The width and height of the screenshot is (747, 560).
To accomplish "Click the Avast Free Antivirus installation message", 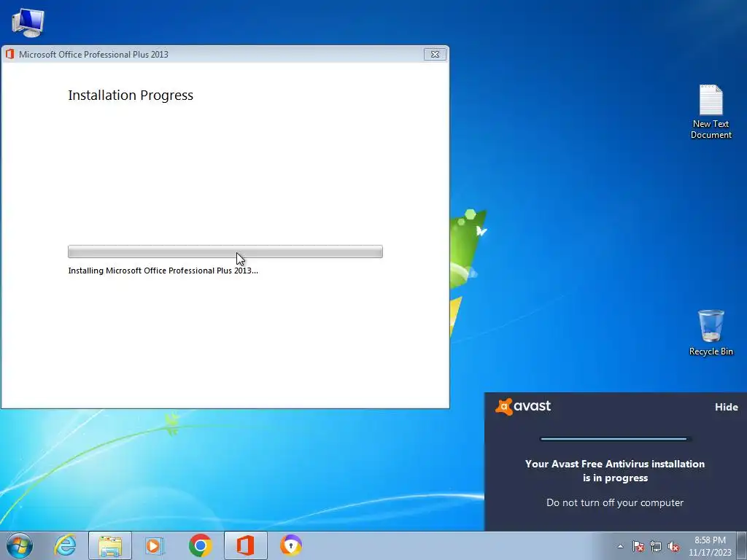I will tap(614, 470).
